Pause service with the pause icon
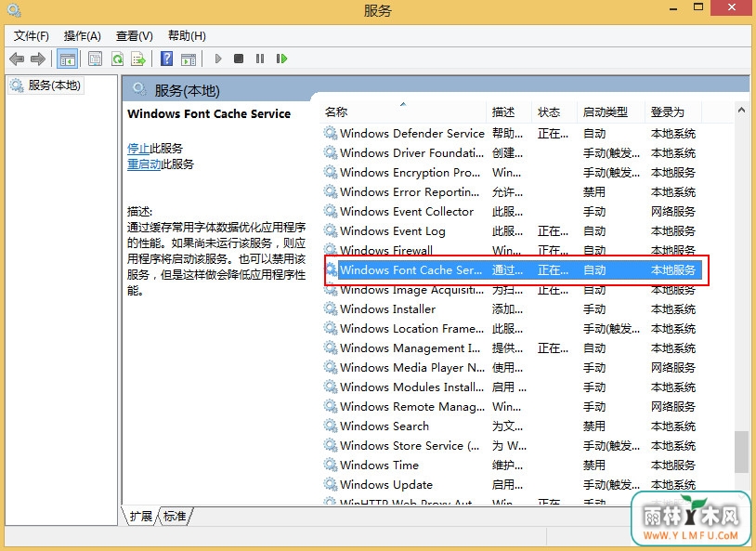Screen dimensions: 756x551 point(260,59)
